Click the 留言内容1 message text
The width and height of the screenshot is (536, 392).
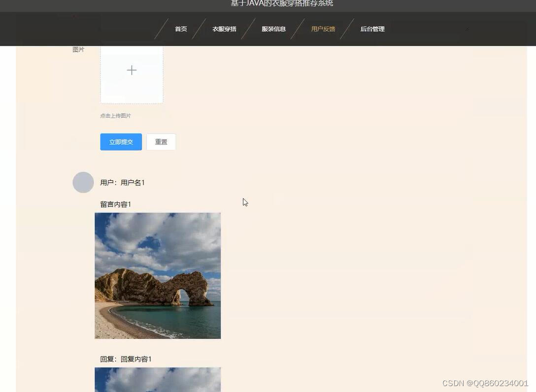(x=116, y=204)
